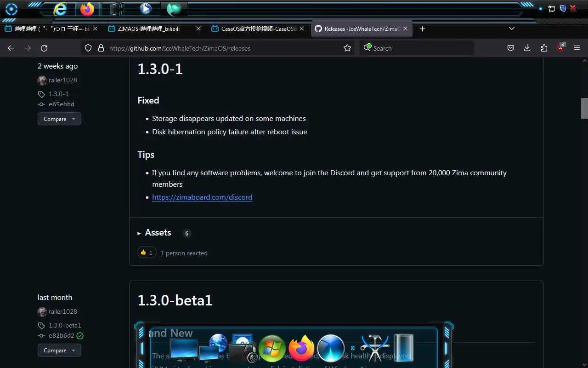
Task: Click the glass recycle bin icon in dock
Action: pos(403,348)
